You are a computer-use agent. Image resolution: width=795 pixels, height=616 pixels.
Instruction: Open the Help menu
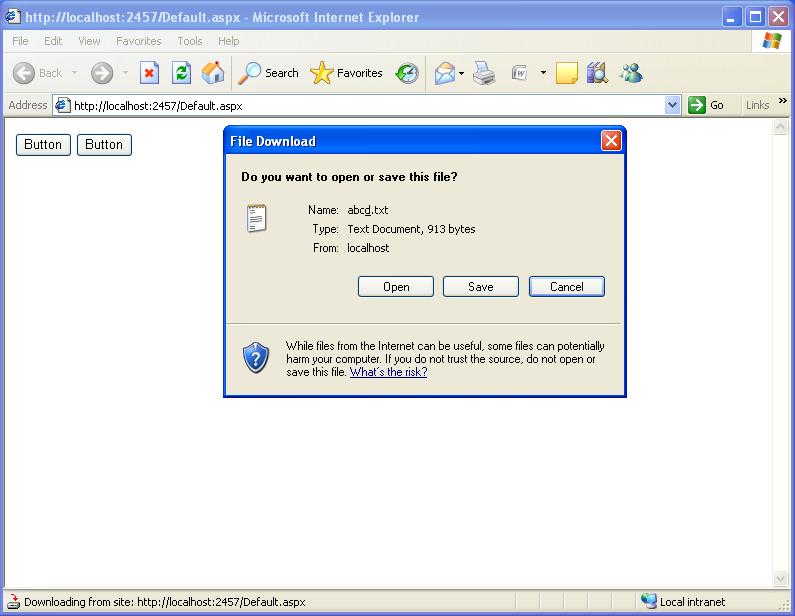click(x=228, y=41)
